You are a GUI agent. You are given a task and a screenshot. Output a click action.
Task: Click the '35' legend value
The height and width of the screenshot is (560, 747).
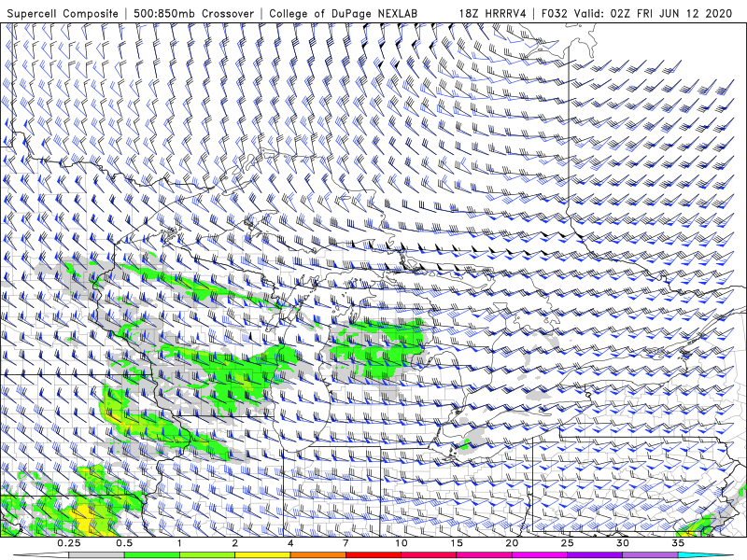click(x=678, y=543)
